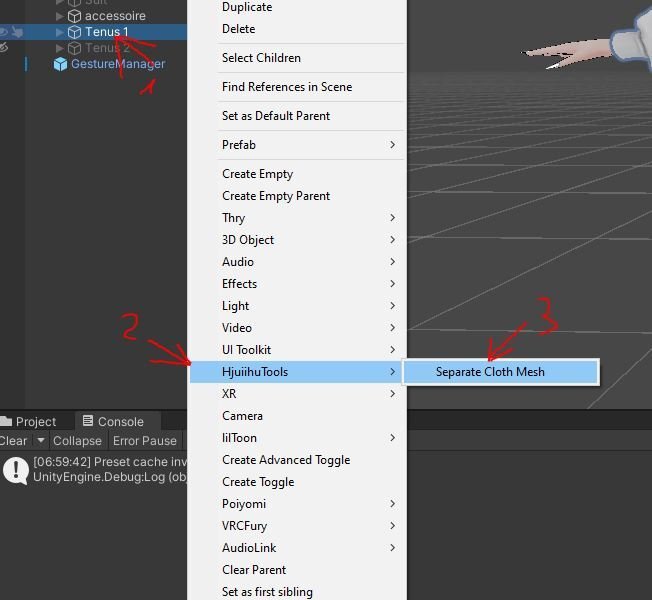Select the Preset cache log entry

(x=94, y=469)
